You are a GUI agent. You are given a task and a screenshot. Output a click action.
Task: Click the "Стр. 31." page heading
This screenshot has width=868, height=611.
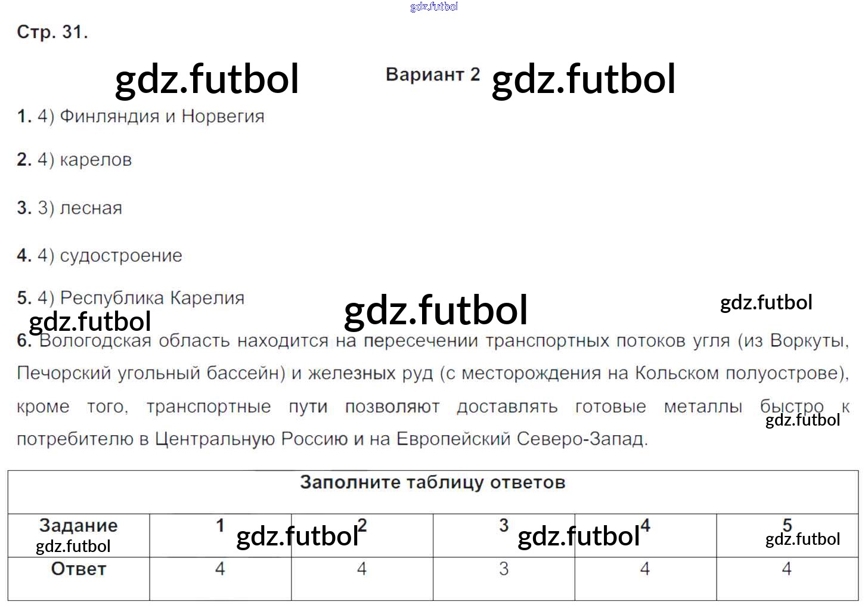point(52,32)
